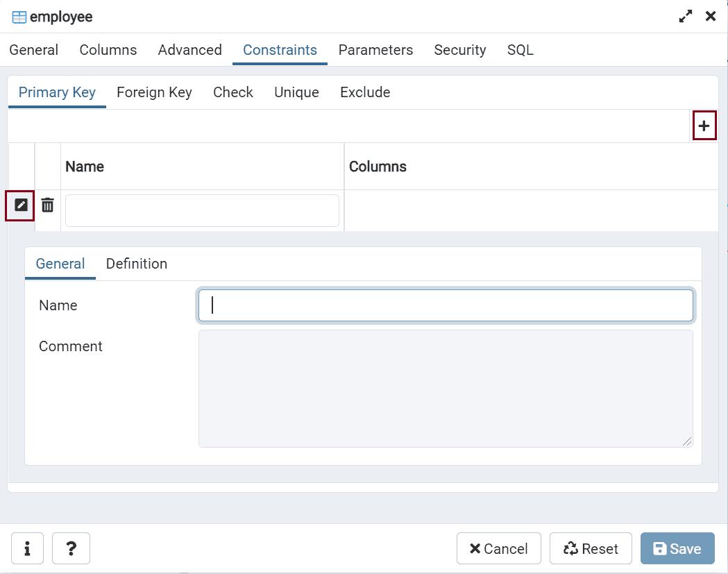Open the Security tab
This screenshot has height=574, width=728.
[459, 50]
